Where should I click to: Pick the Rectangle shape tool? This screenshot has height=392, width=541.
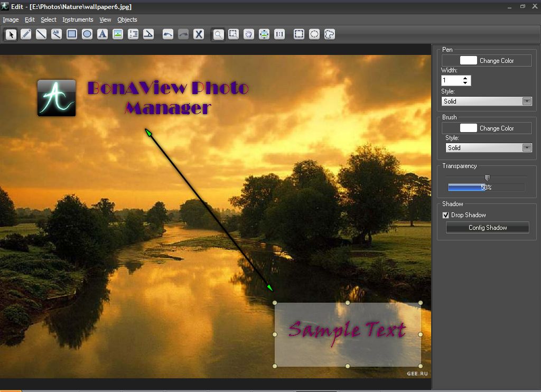tap(72, 34)
